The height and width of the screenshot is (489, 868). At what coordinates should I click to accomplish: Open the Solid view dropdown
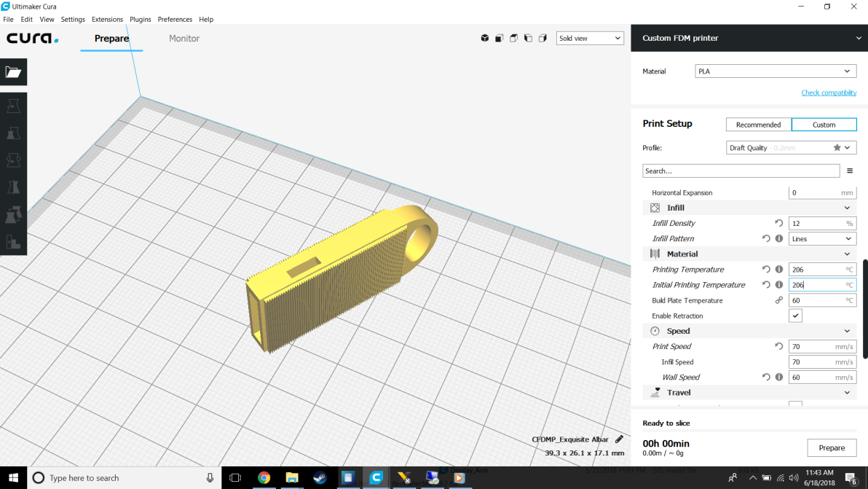click(590, 38)
